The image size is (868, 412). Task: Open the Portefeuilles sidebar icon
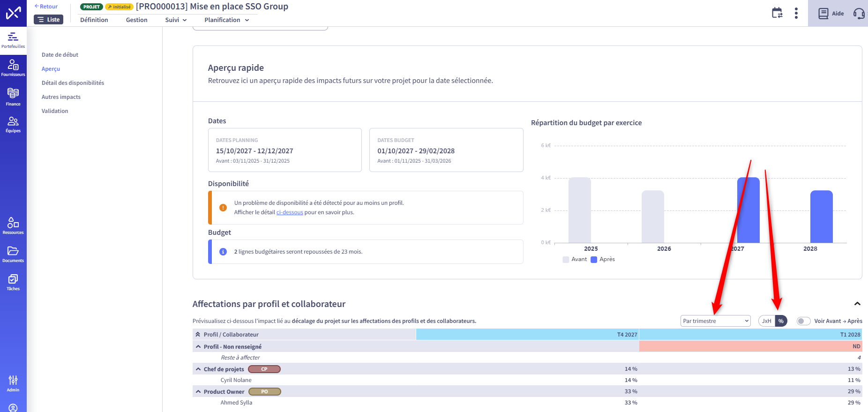tap(13, 40)
